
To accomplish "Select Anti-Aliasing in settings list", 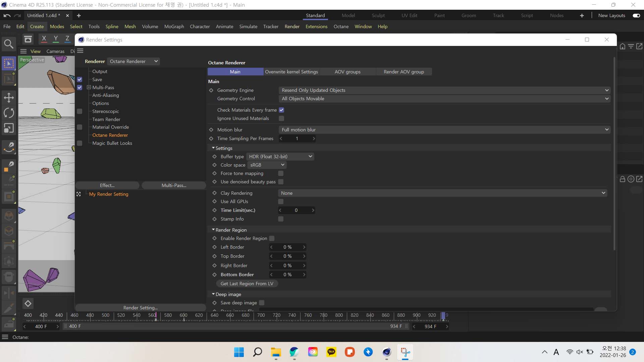I will [x=106, y=95].
